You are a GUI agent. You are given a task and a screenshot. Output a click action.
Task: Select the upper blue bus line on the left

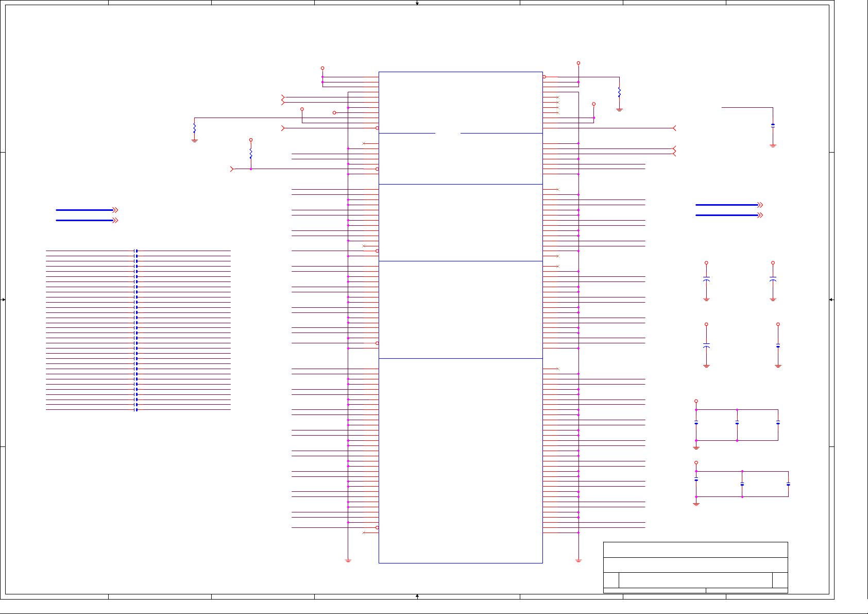84,210
